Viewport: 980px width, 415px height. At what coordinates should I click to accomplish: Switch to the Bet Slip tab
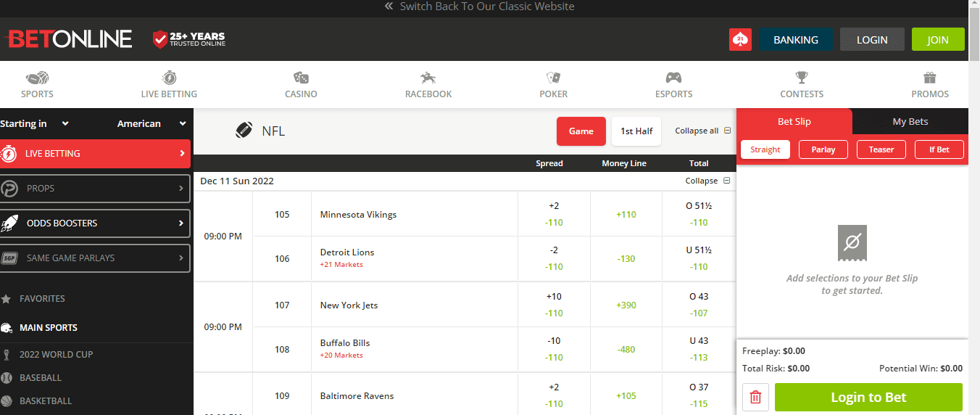pos(794,122)
